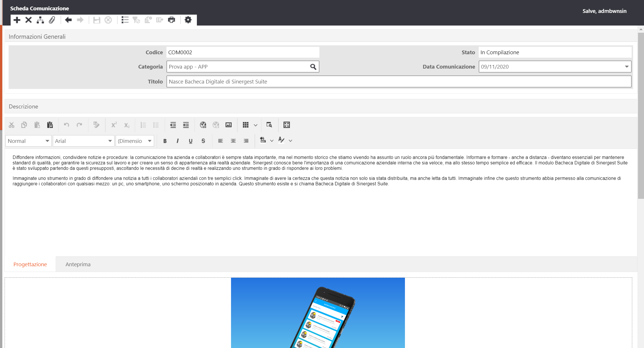
Task: Paste from Word in the editor toolbar
Action: [50, 125]
